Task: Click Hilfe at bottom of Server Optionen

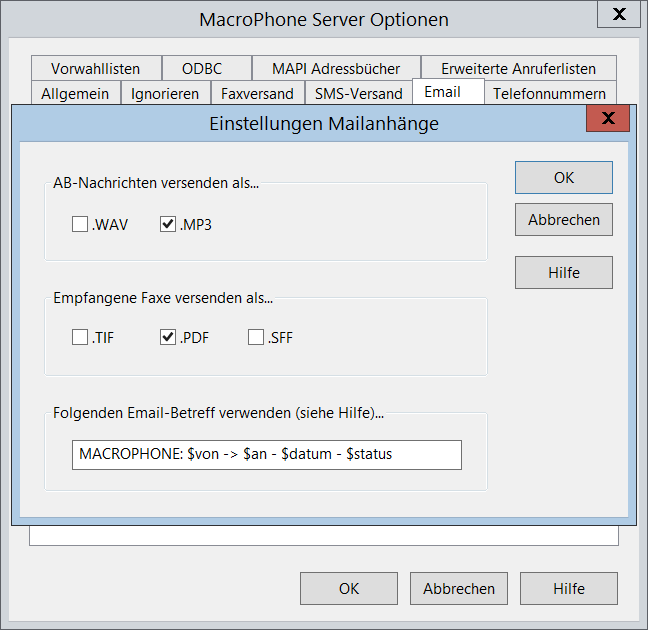Action: click(x=568, y=588)
